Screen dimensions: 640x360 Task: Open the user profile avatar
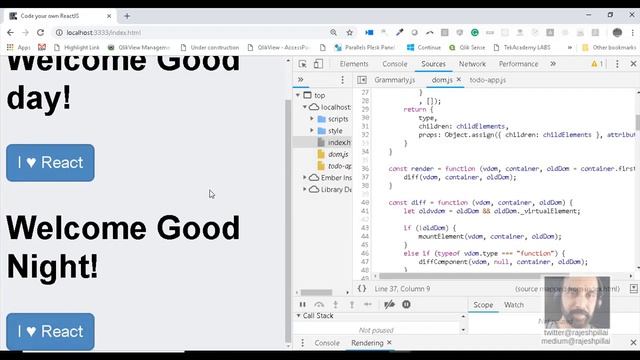coord(617,32)
